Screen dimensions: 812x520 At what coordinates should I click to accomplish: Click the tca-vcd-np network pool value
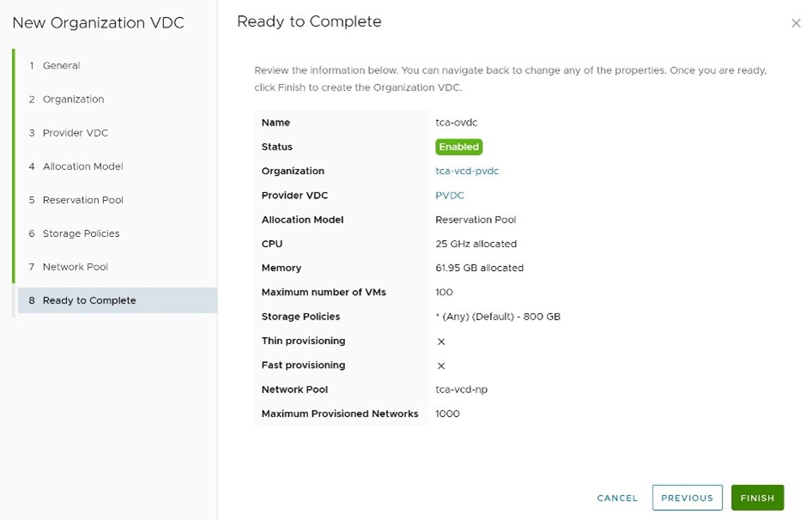pyautogui.click(x=462, y=390)
